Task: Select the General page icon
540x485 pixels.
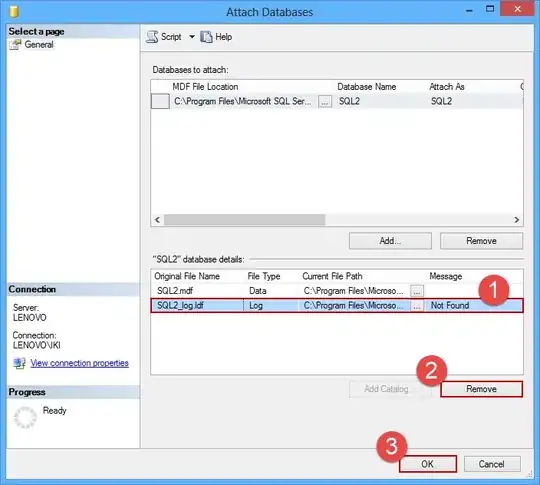Action: [15, 45]
